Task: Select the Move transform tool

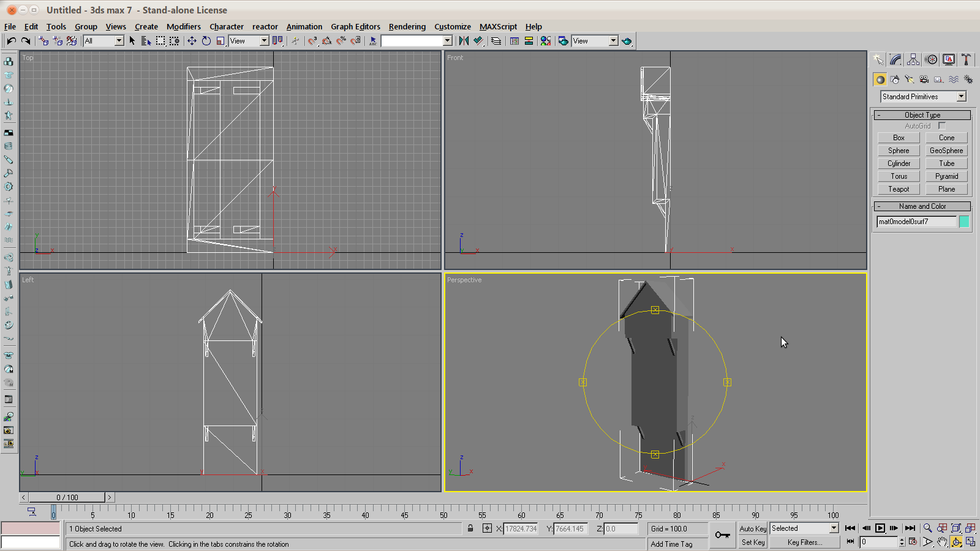Action: pos(192,41)
